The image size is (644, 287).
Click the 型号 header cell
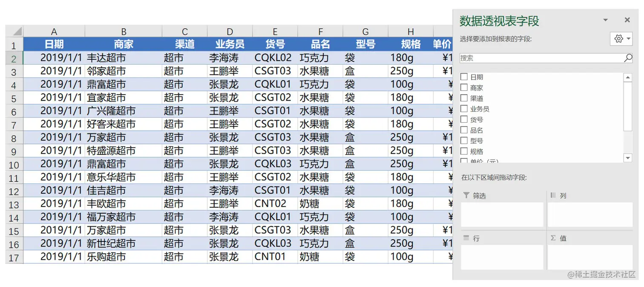[365, 44]
